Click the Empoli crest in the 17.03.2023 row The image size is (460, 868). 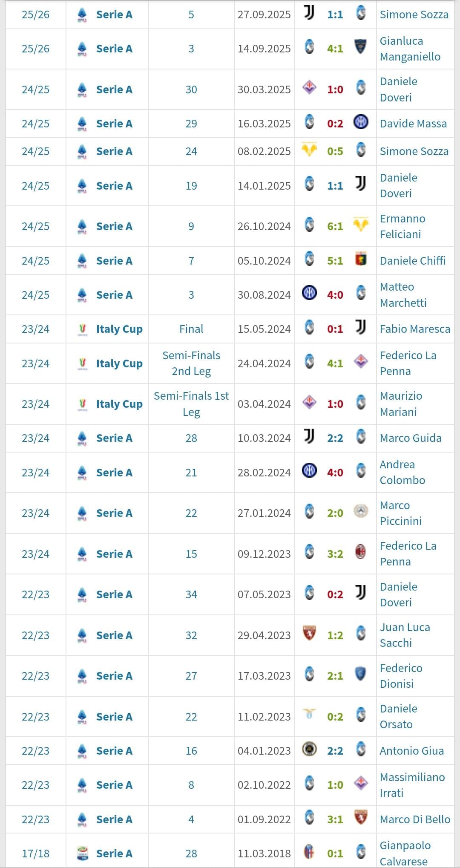coord(361,675)
